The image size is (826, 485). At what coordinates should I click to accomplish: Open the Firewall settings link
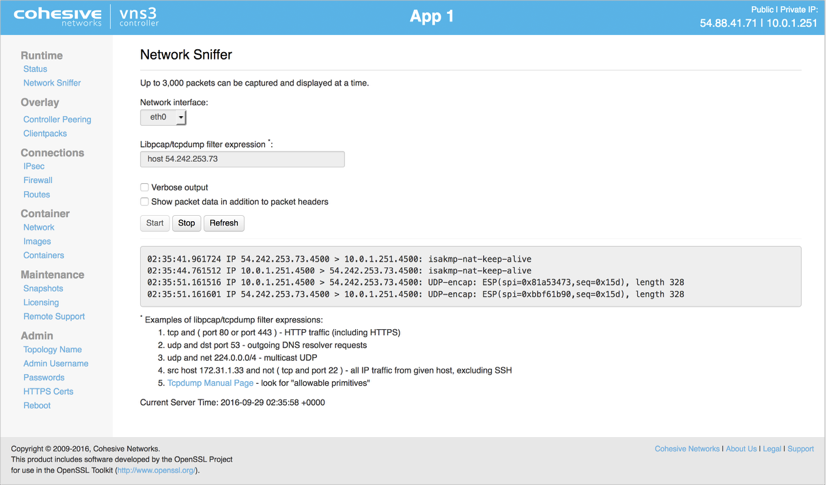tap(38, 180)
